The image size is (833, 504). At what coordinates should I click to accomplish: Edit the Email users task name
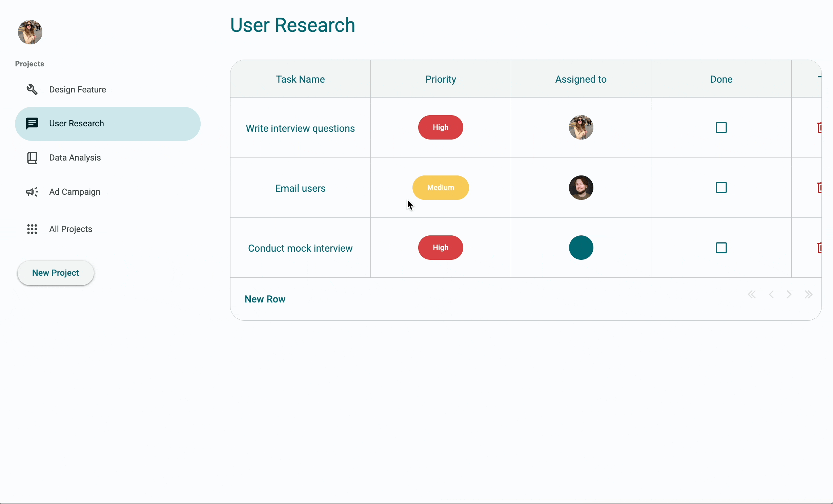click(x=300, y=188)
